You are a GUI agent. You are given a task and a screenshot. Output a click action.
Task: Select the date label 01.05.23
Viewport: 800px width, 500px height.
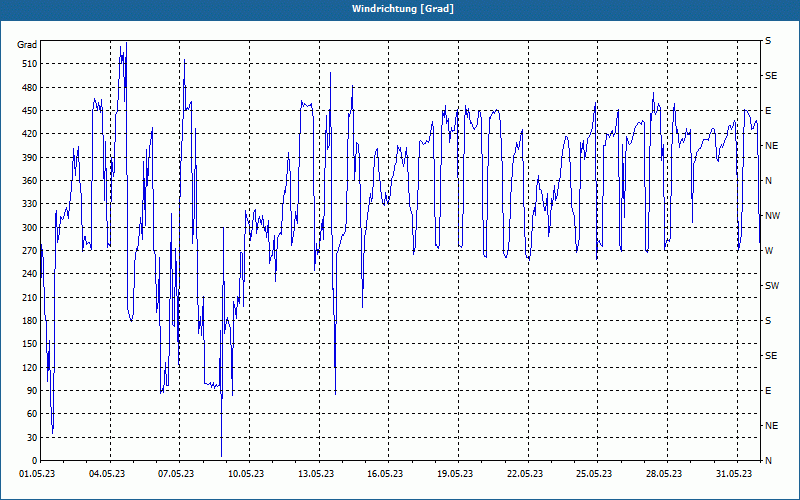(37, 474)
